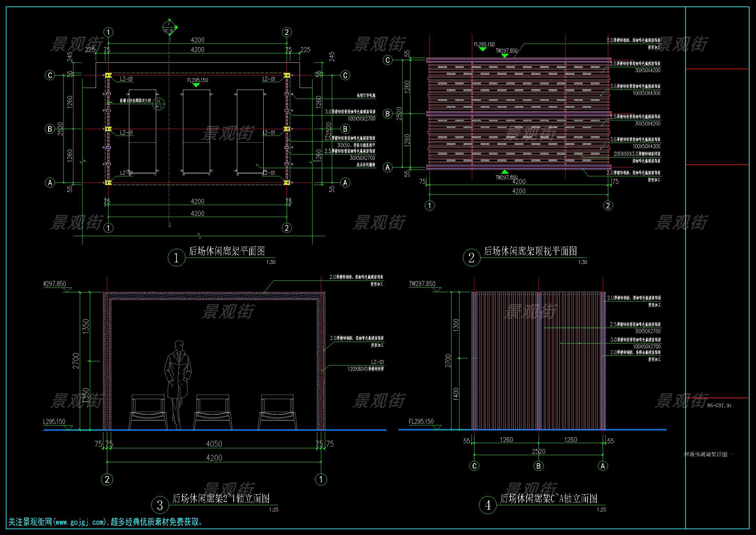756x535 pixels.
Task: Click the green FL295.150 triangle in floor plan
Action: tap(196, 85)
